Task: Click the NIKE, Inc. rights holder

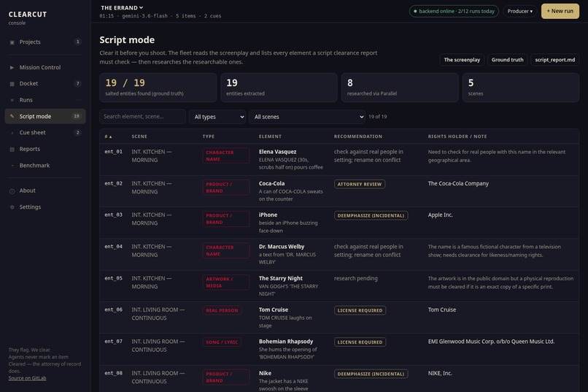Action: pos(440,373)
